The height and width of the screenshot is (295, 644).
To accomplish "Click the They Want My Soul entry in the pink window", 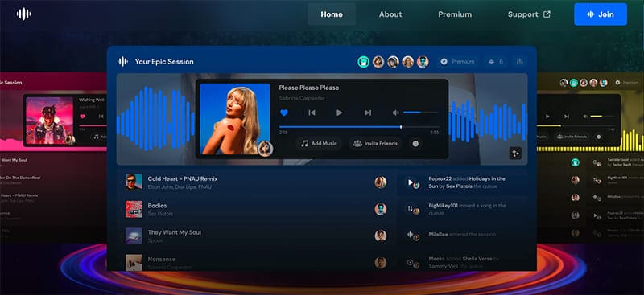I will pos(14,160).
